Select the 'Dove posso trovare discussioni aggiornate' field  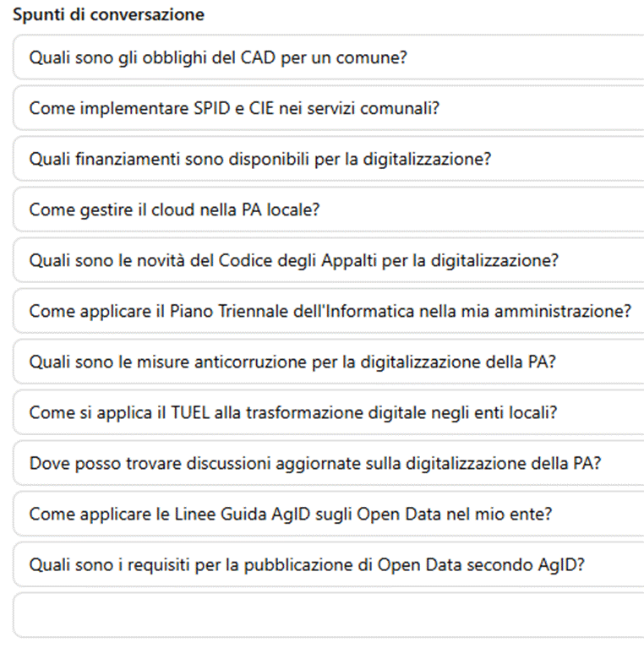(x=329, y=463)
